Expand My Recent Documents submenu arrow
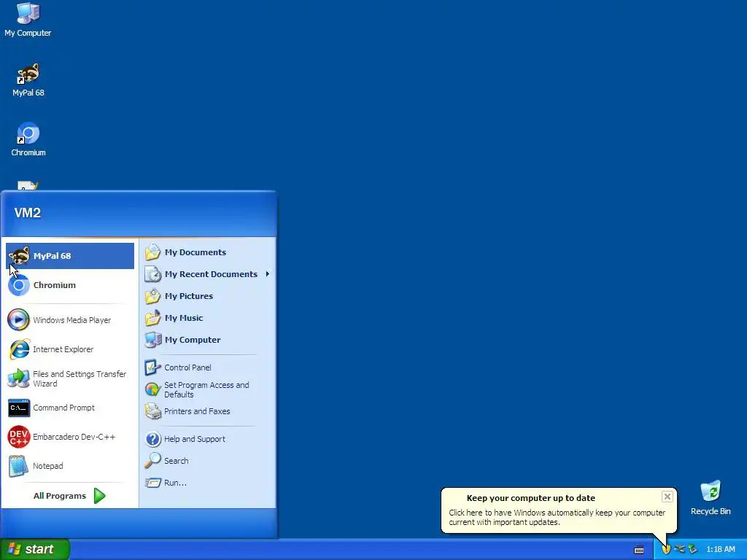This screenshot has height=560, width=747. 268,274
